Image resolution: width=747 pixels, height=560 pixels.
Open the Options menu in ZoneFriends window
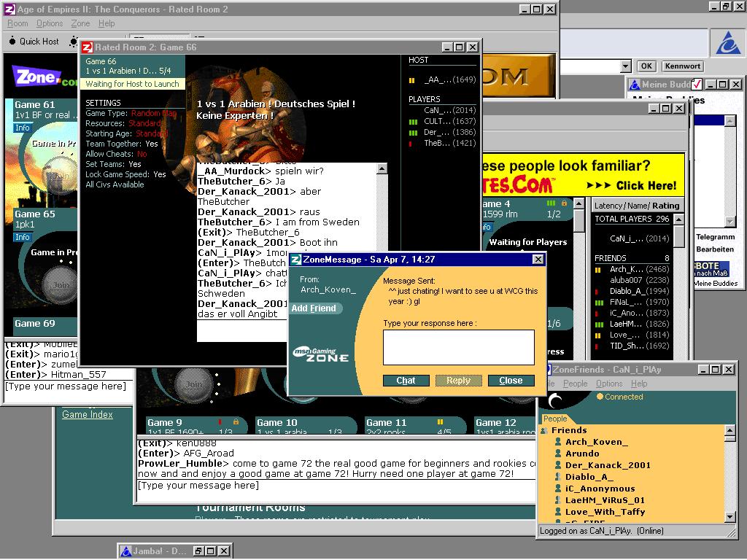(x=609, y=384)
